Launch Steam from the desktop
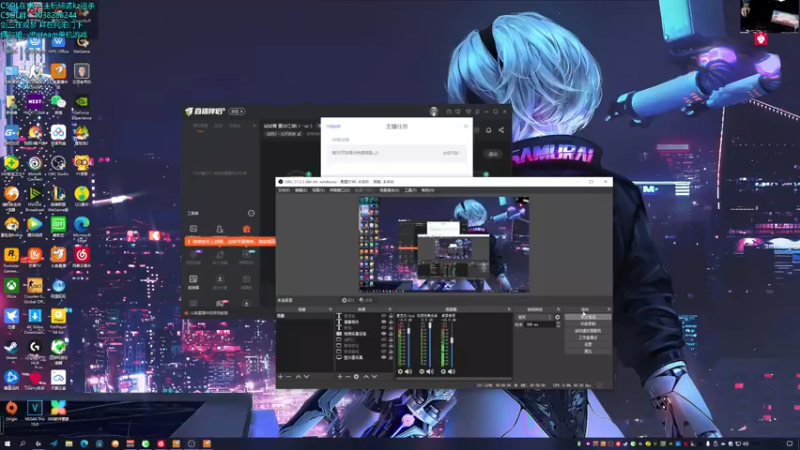Image resolution: width=800 pixels, height=450 pixels. click(x=11, y=350)
